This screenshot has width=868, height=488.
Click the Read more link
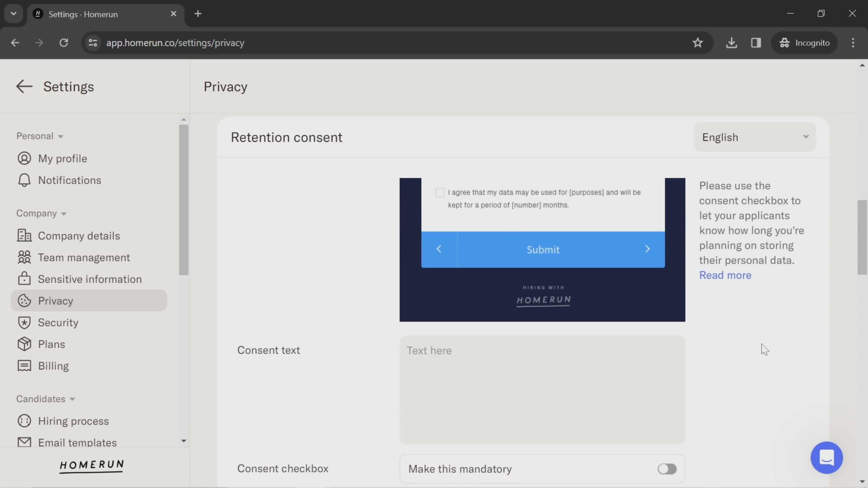[x=725, y=275]
